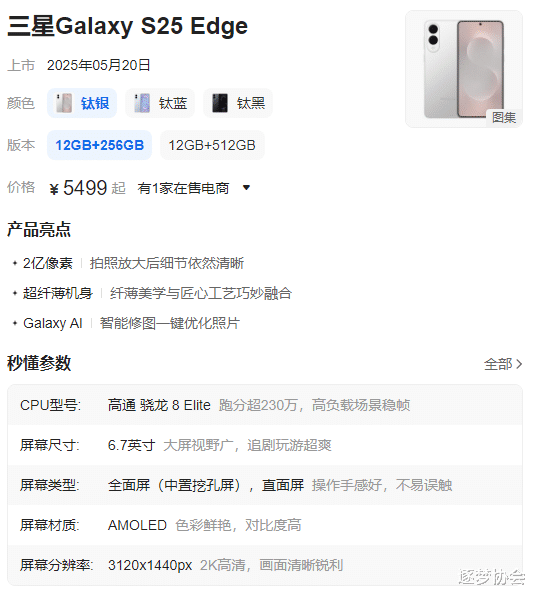The height and width of the screenshot is (596, 534).
Task: Click the black phone color thumbnail icon
Action: [220, 103]
